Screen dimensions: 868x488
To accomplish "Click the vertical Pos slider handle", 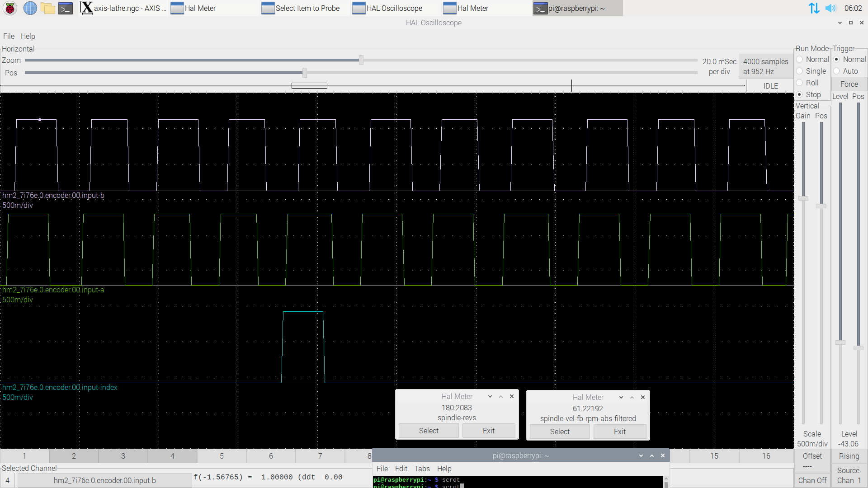I will tap(821, 206).
